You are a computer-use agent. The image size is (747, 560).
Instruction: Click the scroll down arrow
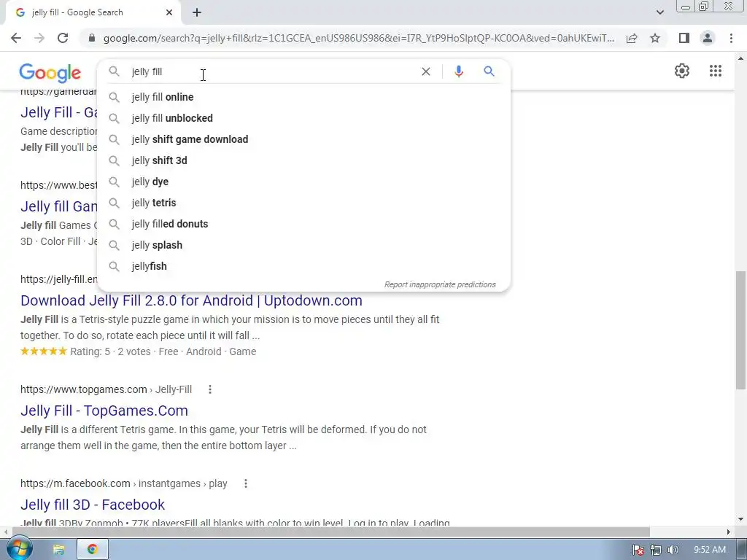point(740,519)
